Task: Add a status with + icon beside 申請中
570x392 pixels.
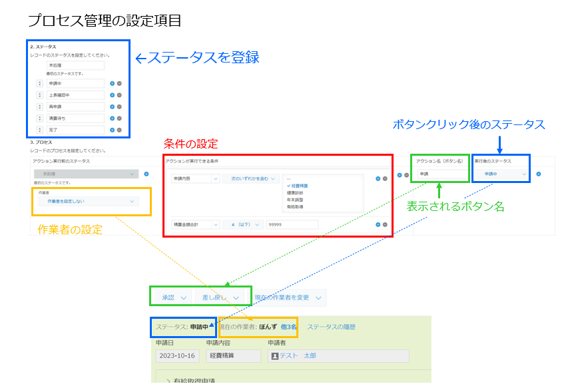Action: pos(113,83)
